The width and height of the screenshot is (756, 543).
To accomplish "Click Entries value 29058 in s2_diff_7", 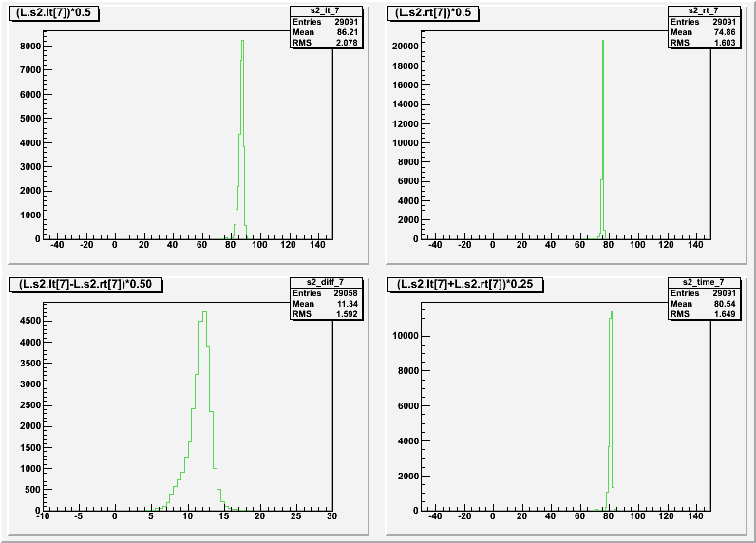I will pyautogui.click(x=346, y=293).
